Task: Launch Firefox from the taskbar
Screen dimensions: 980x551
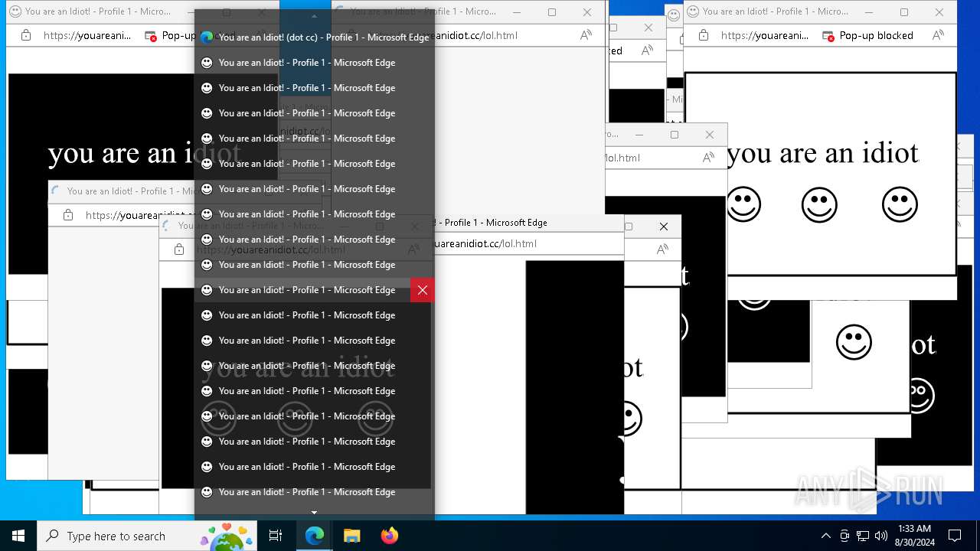Action: coord(389,536)
